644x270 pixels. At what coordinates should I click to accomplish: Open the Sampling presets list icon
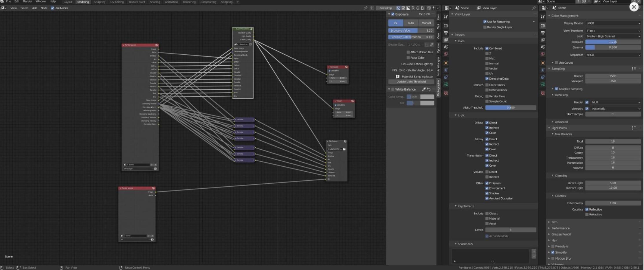634,69
